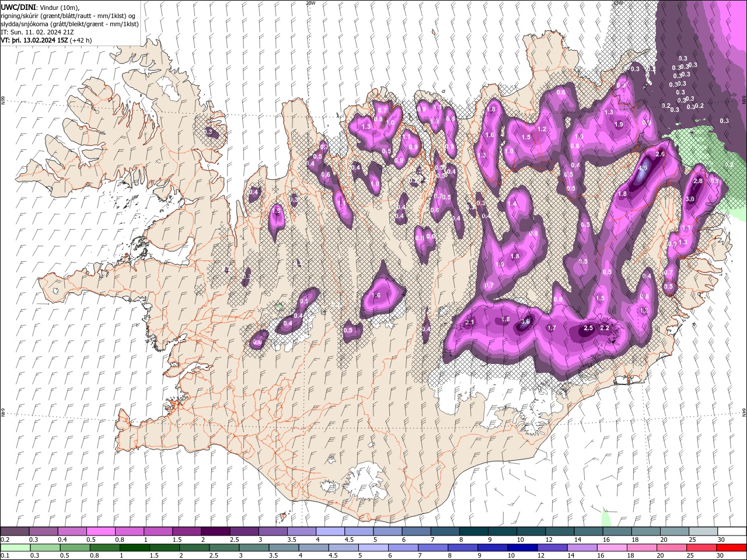Screen dimensions: 747x560
Task: Click the 'UWC/DINI' title text
Action: (x=19, y=6)
